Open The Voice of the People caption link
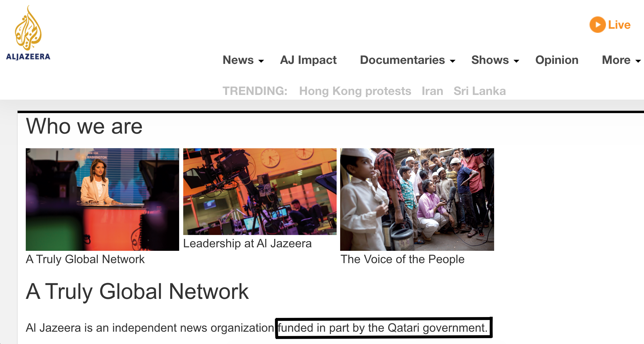Viewport: 644px width, 344px height. [x=402, y=260]
